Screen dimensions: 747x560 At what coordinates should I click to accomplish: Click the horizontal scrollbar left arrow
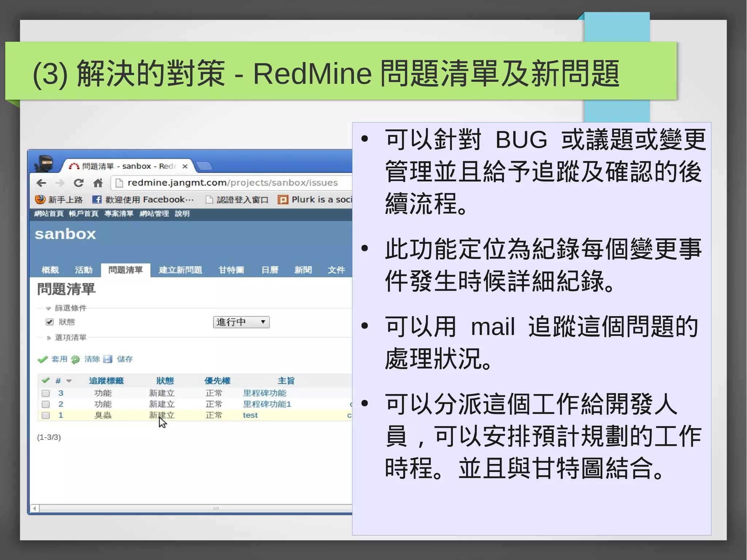(34, 508)
